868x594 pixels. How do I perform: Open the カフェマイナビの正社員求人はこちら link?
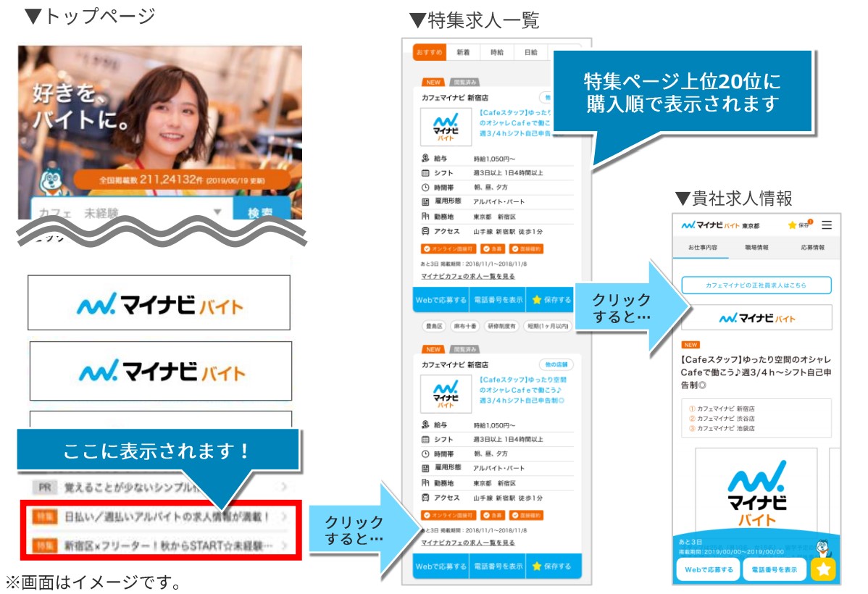[756, 285]
